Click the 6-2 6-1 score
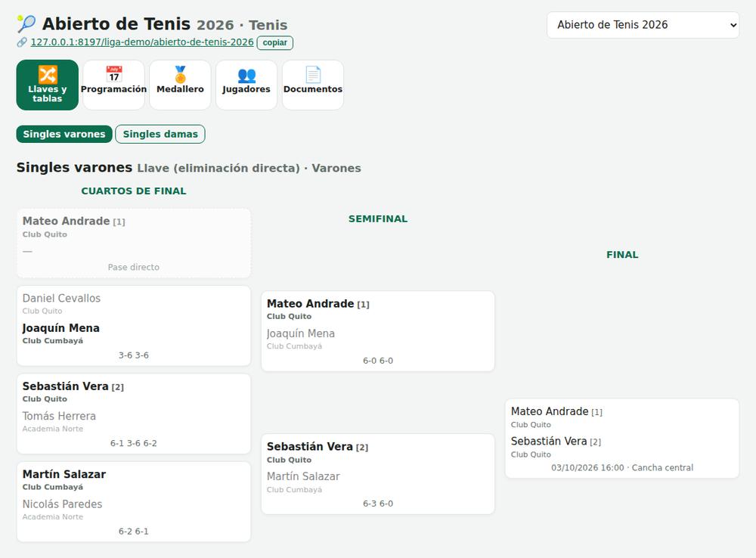This screenshot has width=756, height=558. click(134, 532)
